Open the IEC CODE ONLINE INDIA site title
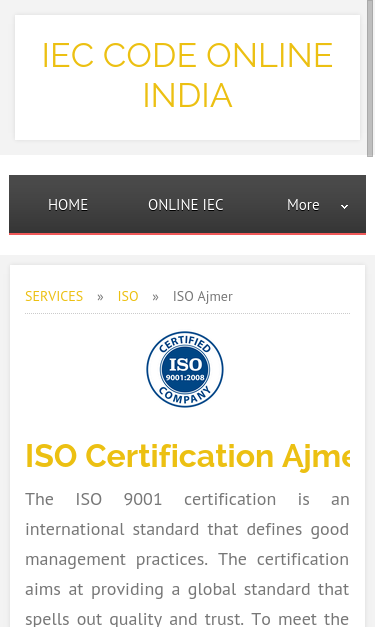This screenshot has height=627, width=375. (x=187, y=75)
